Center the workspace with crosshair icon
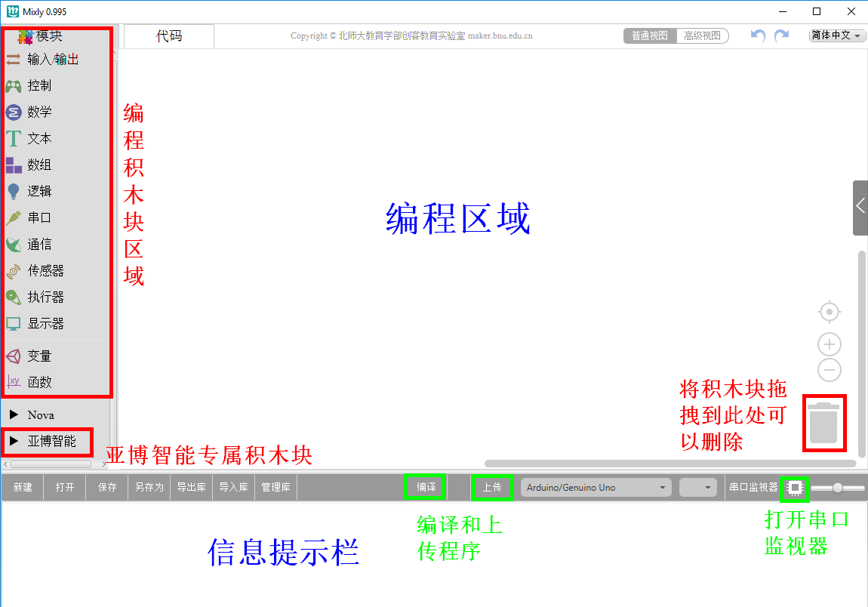This screenshot has height=607, width=868. pos(830,312)
